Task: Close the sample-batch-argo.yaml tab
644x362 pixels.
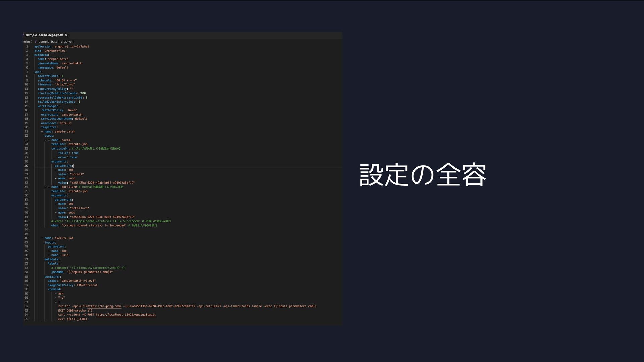Action: pos(66,35)
